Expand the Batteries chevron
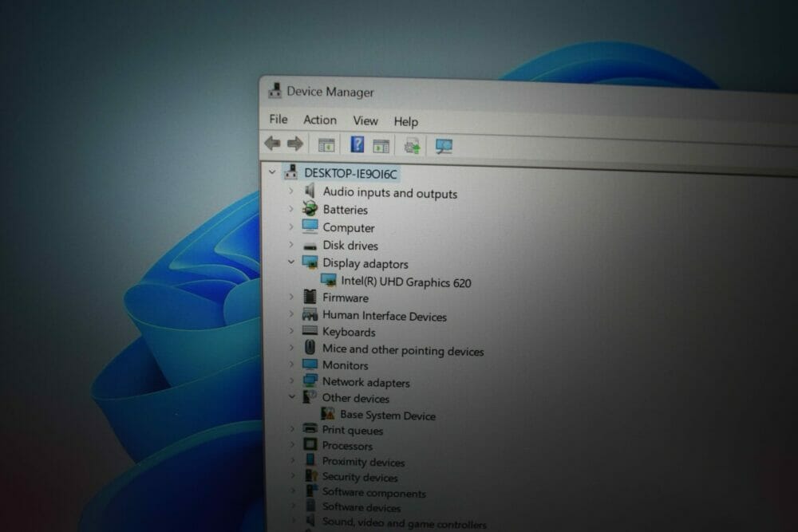Screen dimensions: 798x532 pyautogui.click(x=291, y=208)
